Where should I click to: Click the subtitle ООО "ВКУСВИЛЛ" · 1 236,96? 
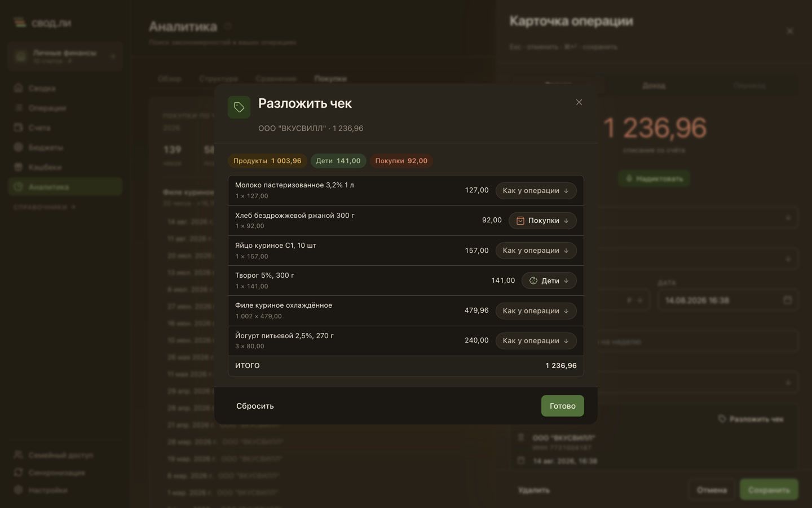(x=311, y=128)
